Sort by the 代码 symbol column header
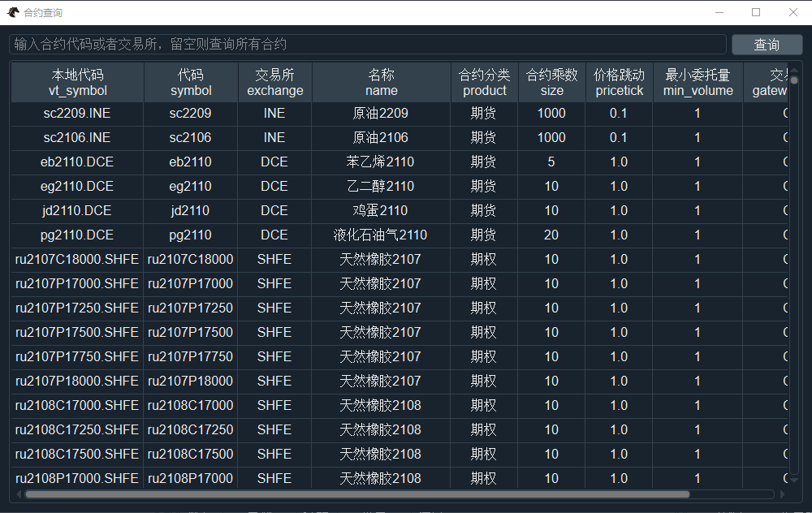Viewport: 812px width, 513px height. click(x=190, y=82)
